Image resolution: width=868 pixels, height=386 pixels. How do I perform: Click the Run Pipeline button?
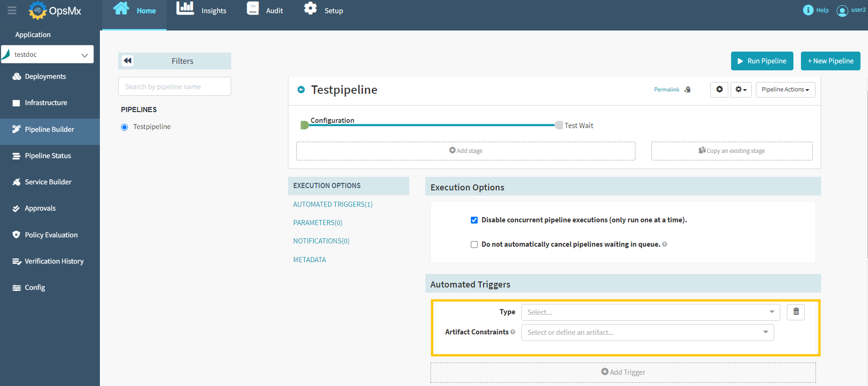pos(762,61)
